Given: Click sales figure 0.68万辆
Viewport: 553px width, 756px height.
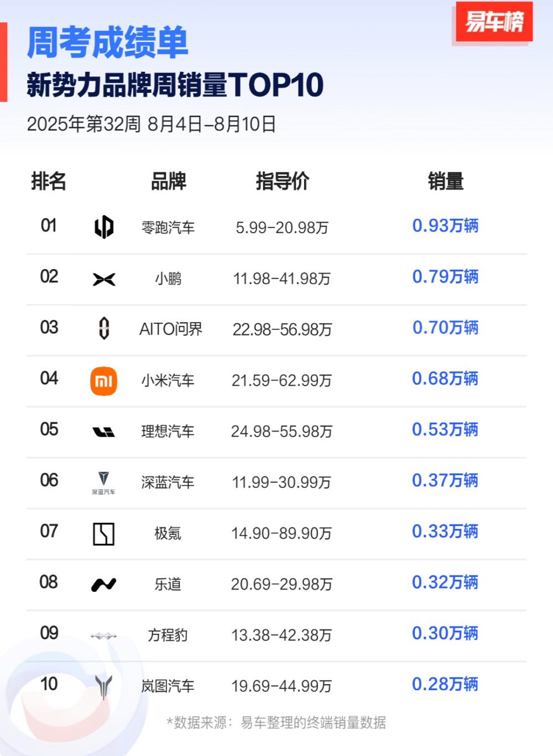Looking at the screenshot, I should click(445, 379).
